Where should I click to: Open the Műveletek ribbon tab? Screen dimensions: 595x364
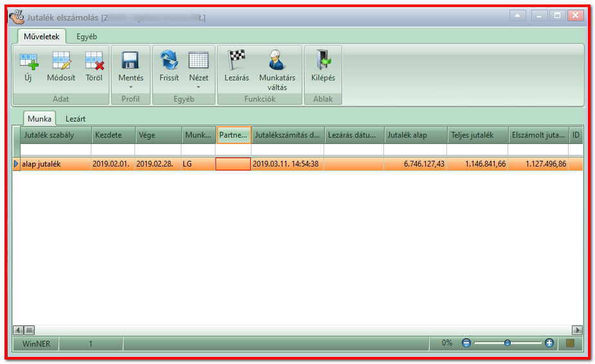point(41,37)
